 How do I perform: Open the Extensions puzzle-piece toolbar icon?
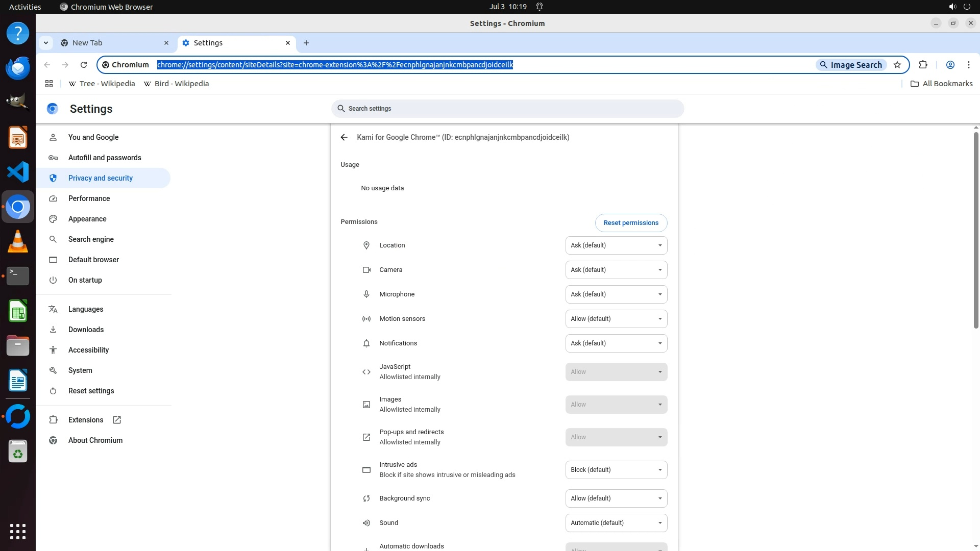(923, 65)
